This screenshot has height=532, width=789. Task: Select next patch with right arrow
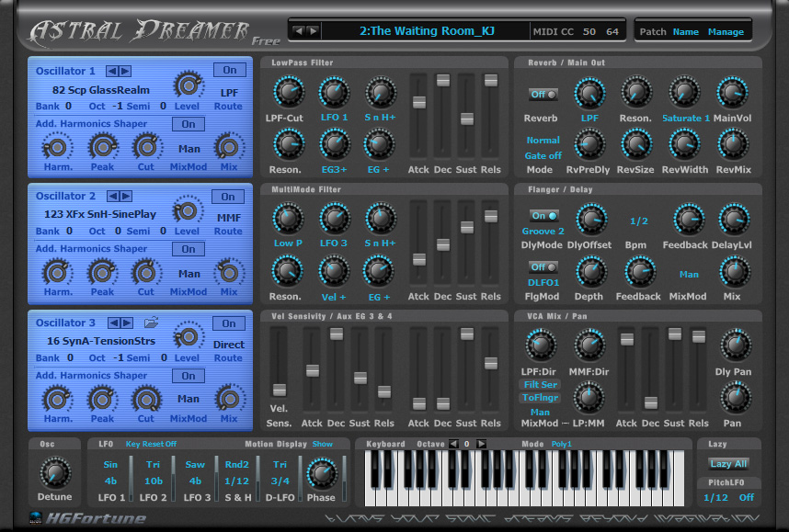point(313,31)
